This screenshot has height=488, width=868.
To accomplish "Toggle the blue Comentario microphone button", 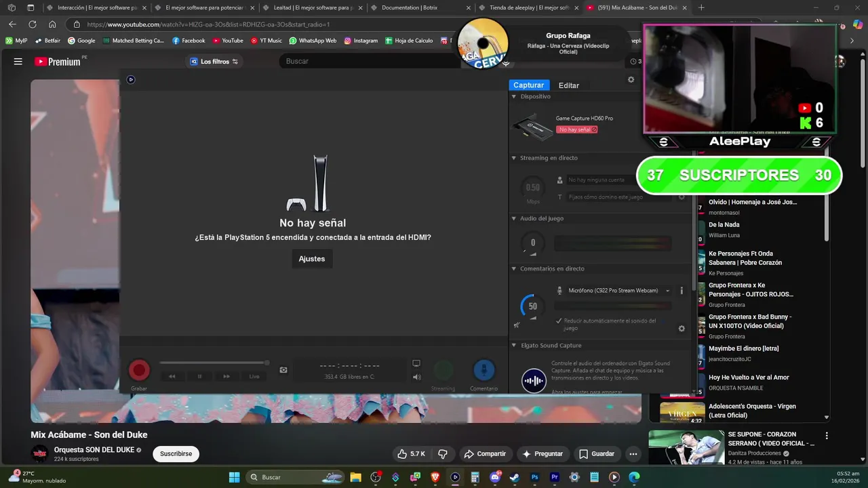I will (x=484, y=370).
